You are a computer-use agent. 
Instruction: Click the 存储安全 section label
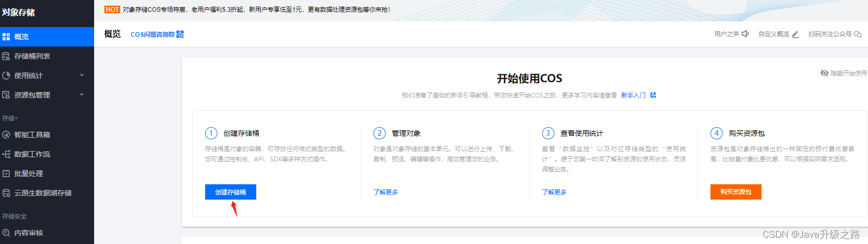pos(14,216)
